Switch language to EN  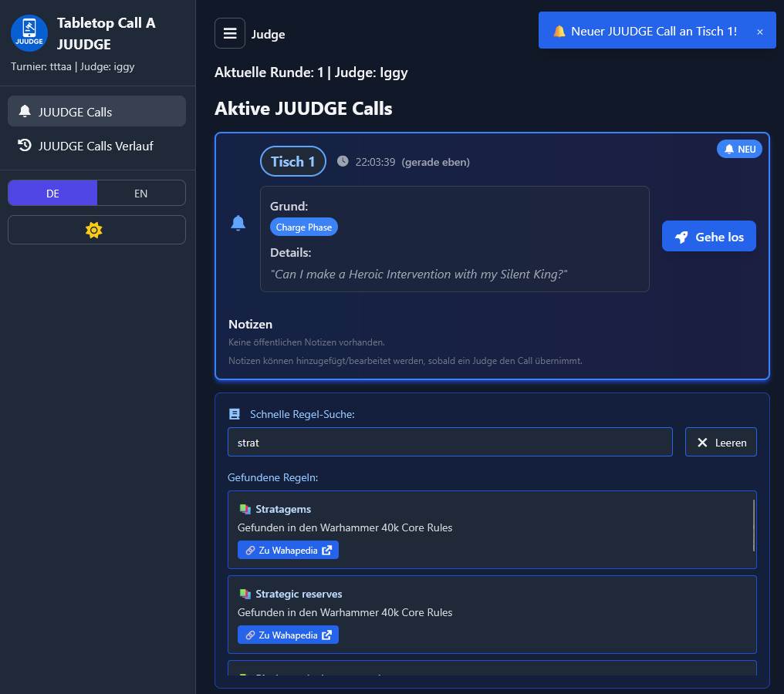tap(141, 194)
